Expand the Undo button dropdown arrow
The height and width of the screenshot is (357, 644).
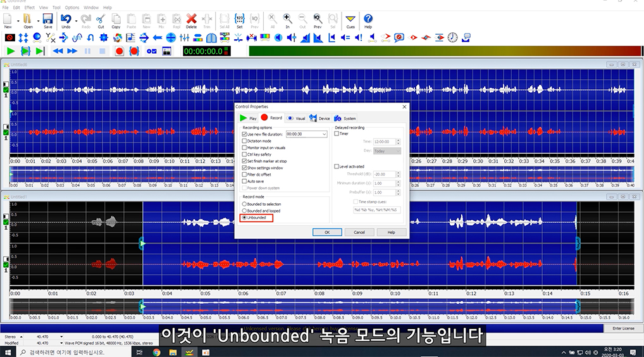[x=76, y=20]
